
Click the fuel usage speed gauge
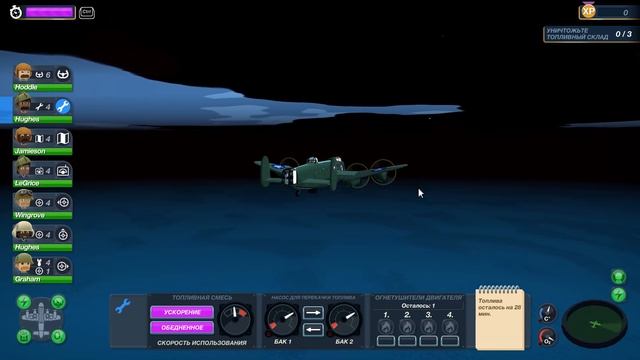tap(236, 320)
